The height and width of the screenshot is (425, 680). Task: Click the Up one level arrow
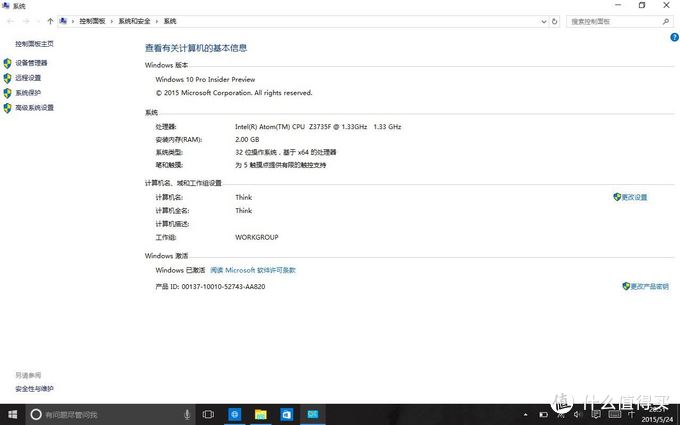50,21
